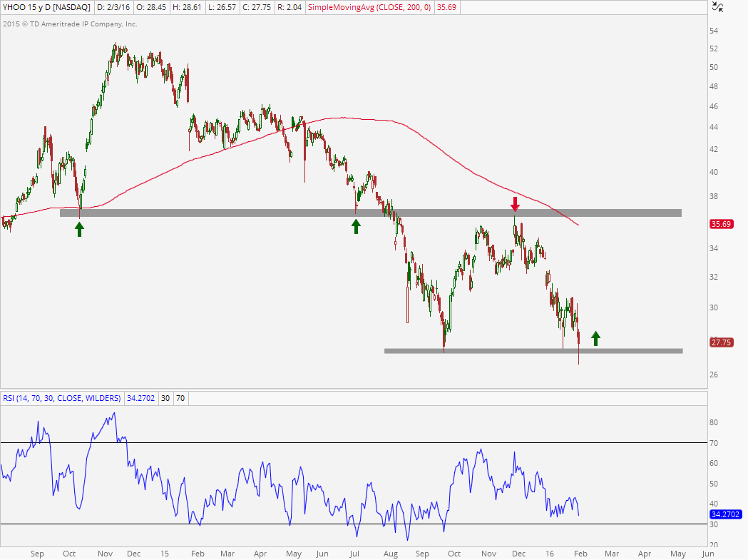Screen dimensions: 748x560
Task: Click the TD Ameritrade IP Company copyright text
Action: [x=70, y=24]
